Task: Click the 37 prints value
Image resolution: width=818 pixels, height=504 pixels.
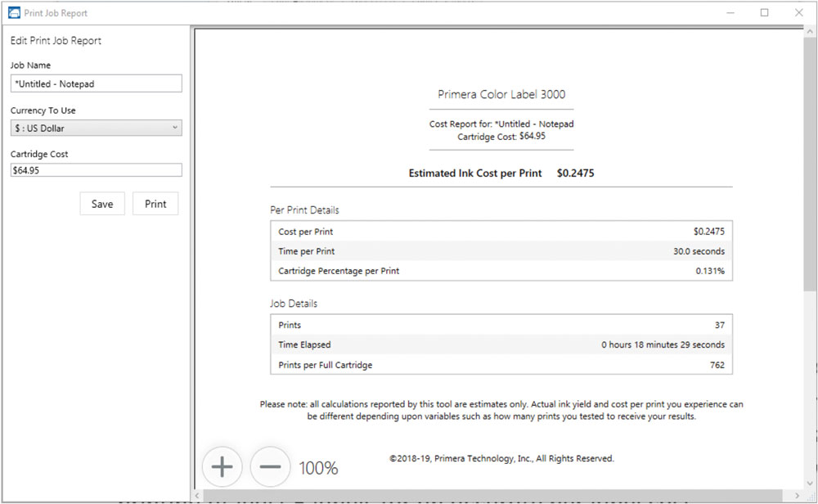Action: (719, 325)
